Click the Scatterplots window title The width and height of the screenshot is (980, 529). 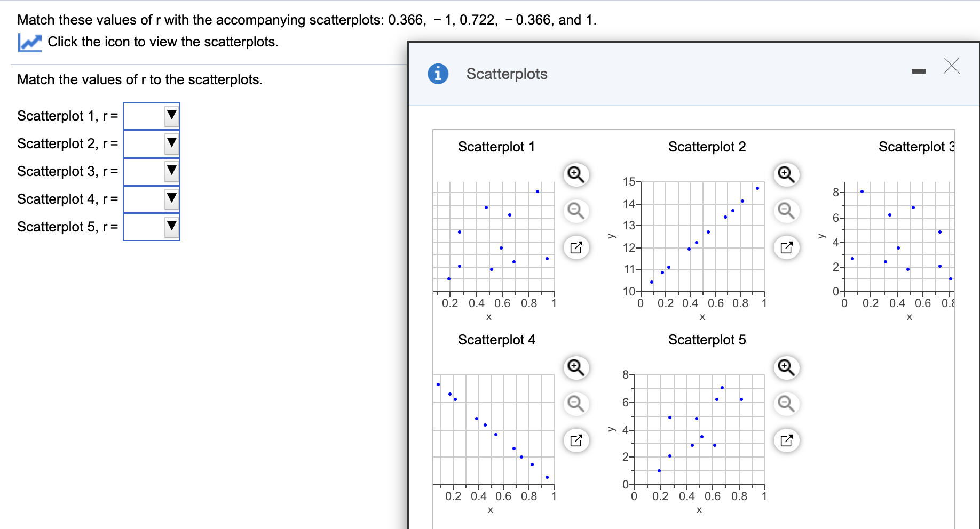coord(507,74)
